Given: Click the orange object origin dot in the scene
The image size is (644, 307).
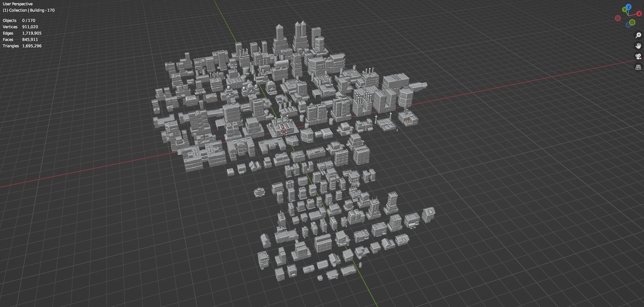Looking at the screenshot, I should click(x=408, y=121).
